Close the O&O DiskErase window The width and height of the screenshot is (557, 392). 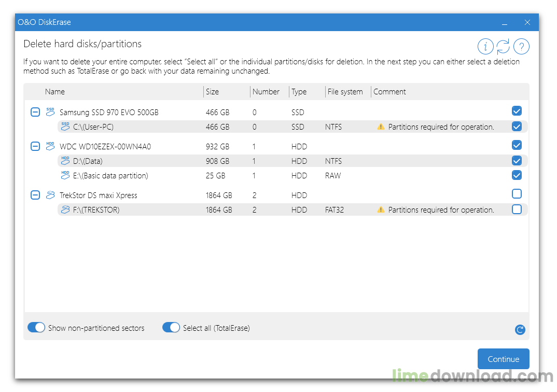pyautogui.click(x=527, y=22)
